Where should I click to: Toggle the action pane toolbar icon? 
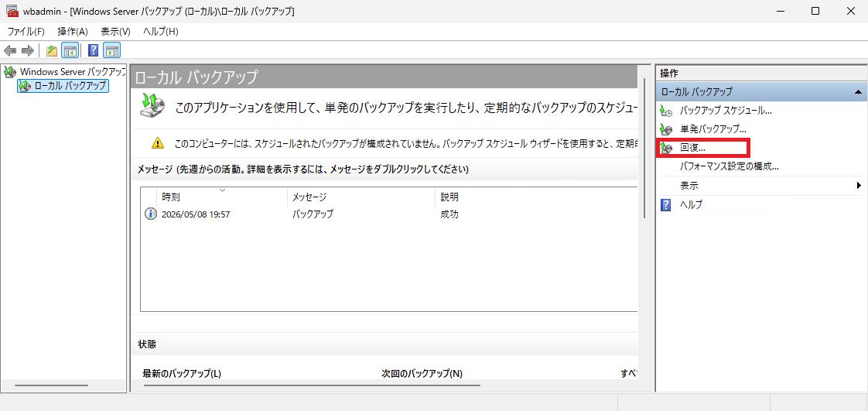(112, 51)
